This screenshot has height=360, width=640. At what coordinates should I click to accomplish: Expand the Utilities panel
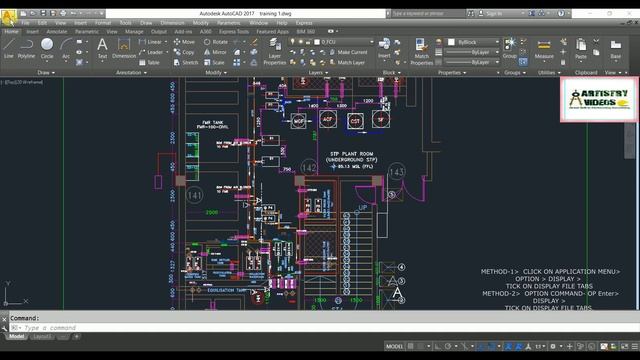(549, 72)
